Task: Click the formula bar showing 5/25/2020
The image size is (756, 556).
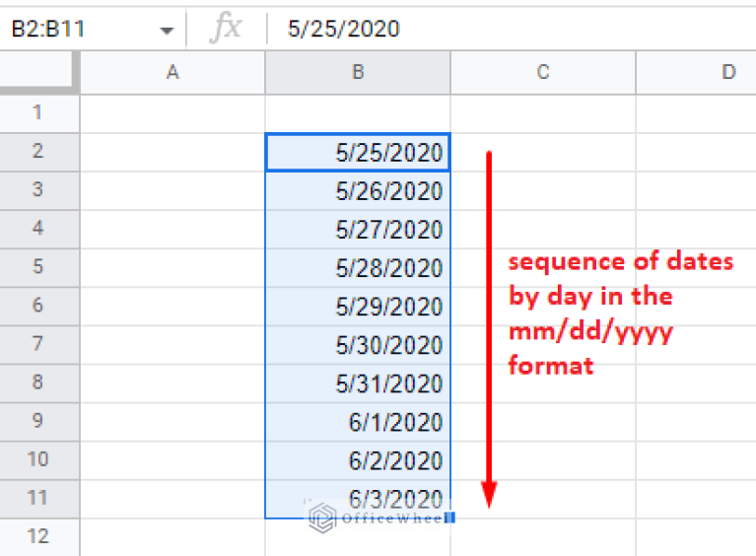Action: [x=493, y=29]
